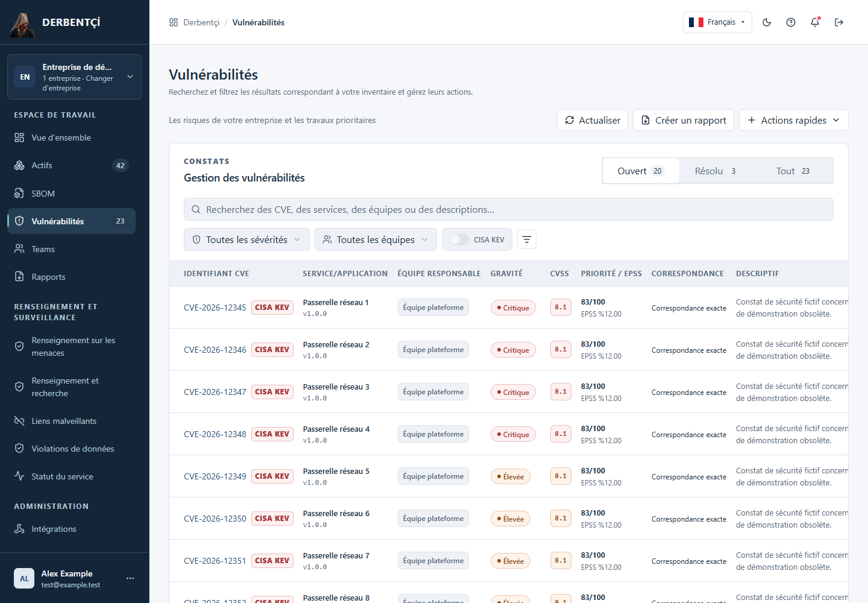Open CVE-2026-12345 link
868x603 pixels.
point(215,308)
